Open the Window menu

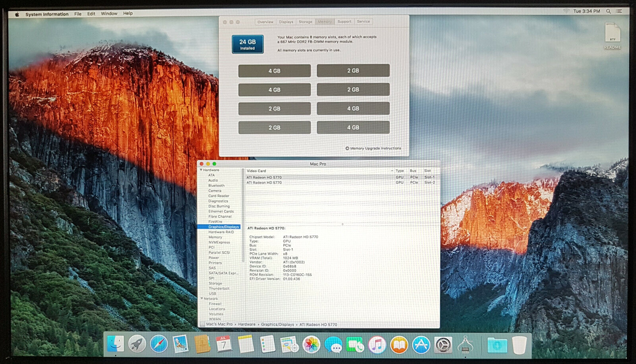pyautogui.click(x=109, y=14)
